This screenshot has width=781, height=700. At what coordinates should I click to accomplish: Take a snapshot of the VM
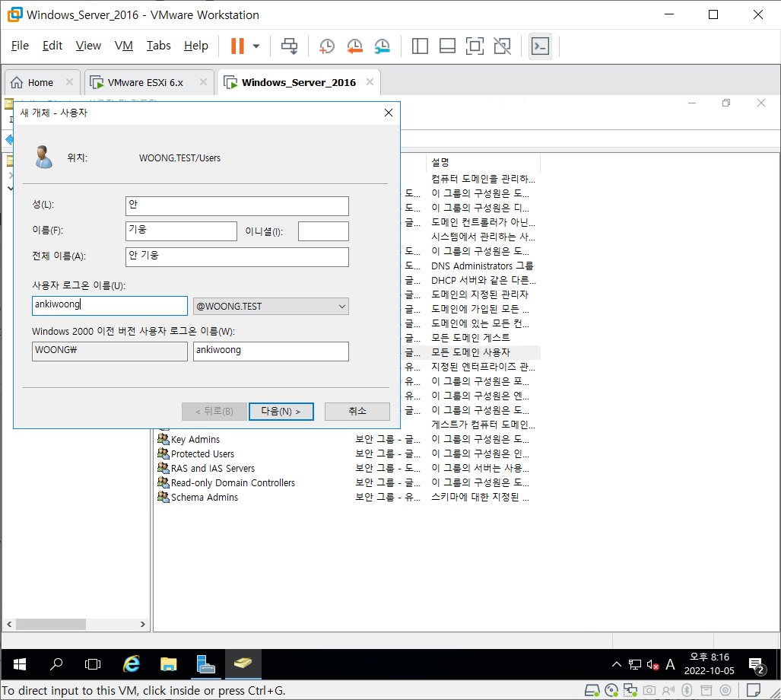point(327,46)
